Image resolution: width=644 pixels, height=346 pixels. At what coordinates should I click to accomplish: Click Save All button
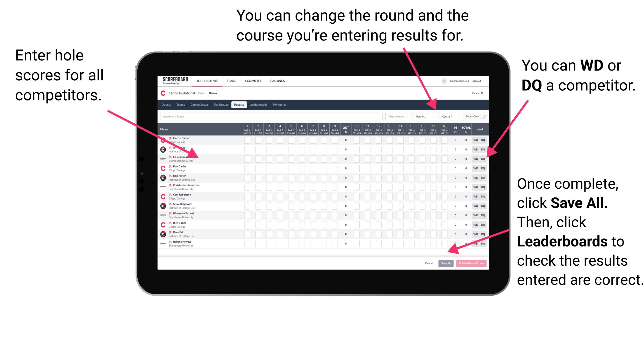coord(445,263)
